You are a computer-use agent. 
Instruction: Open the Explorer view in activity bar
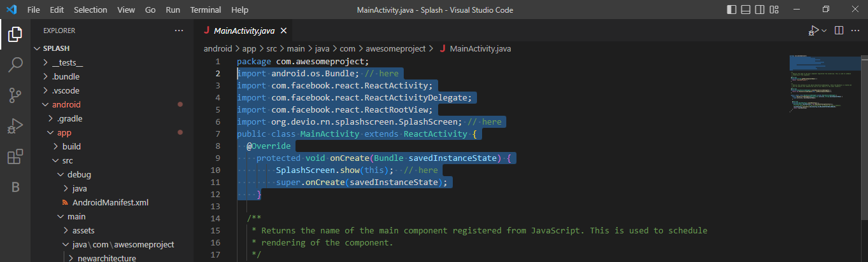15,34
